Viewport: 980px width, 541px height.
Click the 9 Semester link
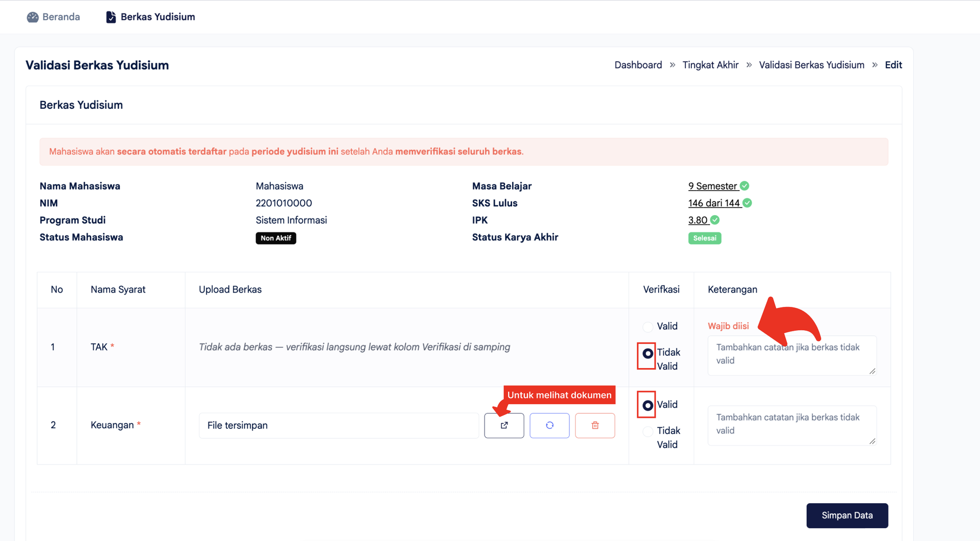click(712, 186)
